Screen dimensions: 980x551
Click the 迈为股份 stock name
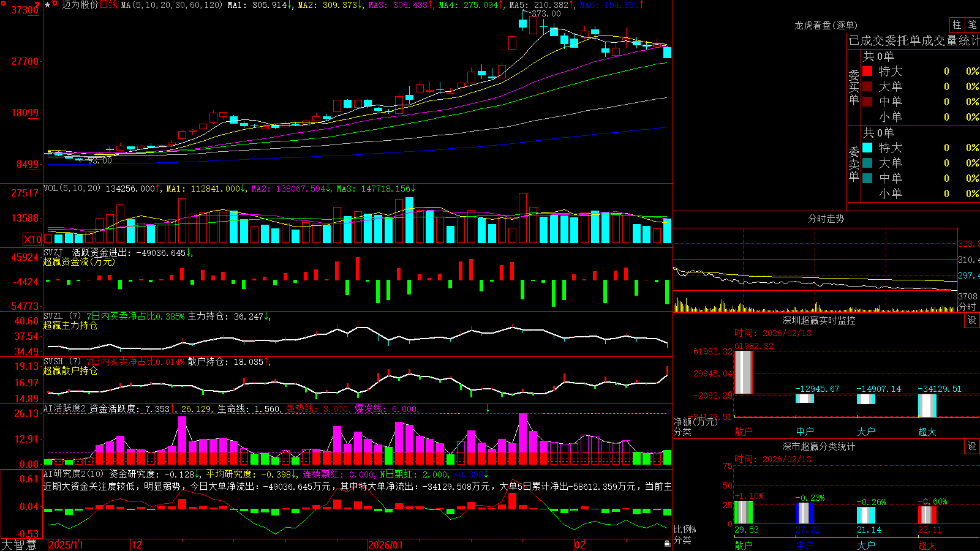click(80, 5)
